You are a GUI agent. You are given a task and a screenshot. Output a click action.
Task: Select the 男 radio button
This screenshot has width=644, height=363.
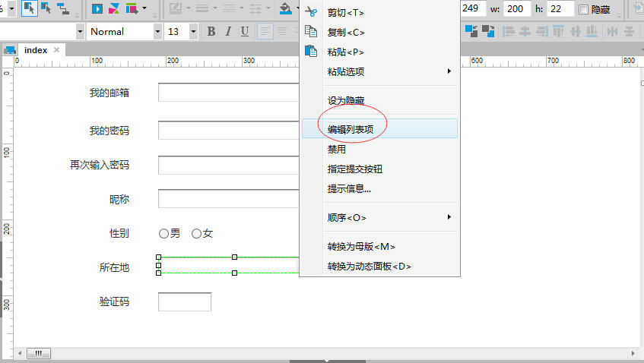[x=163, y=234]
